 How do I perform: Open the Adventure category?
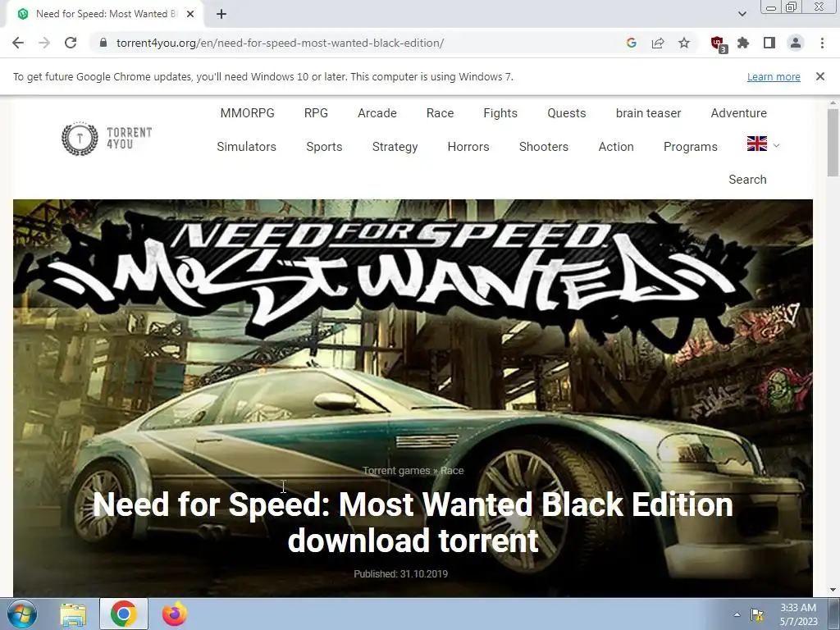(738, 113)
